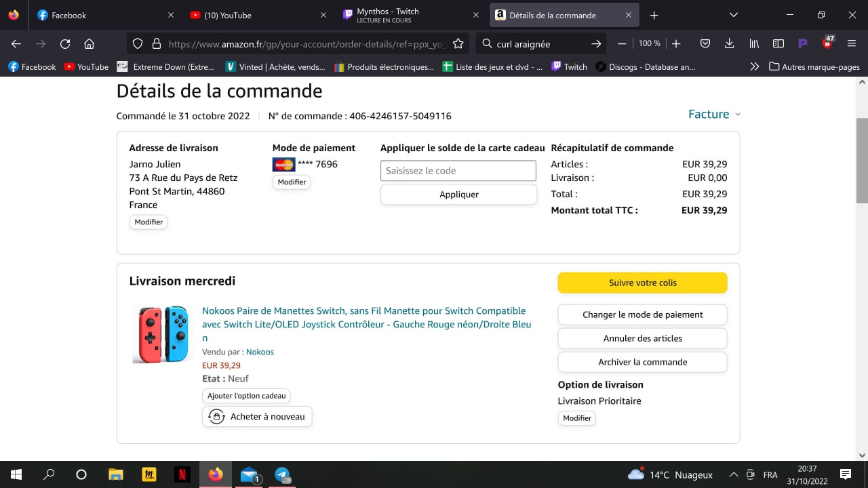Open the Firefox downloads panel
The width and height of the screenshot is (868, 488).
729,43
